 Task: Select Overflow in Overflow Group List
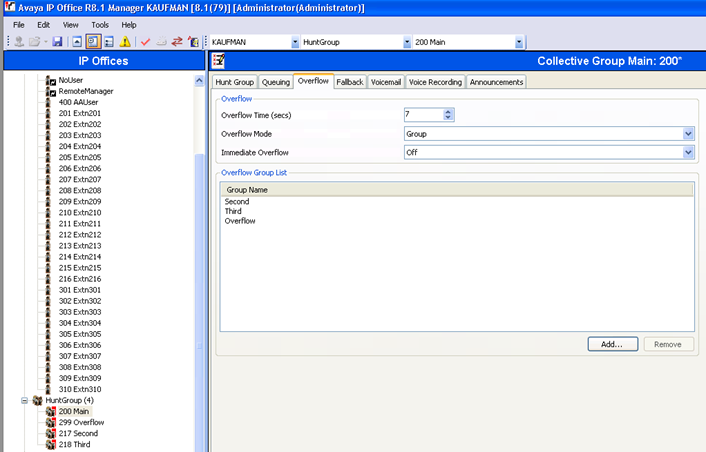[240, 221]
